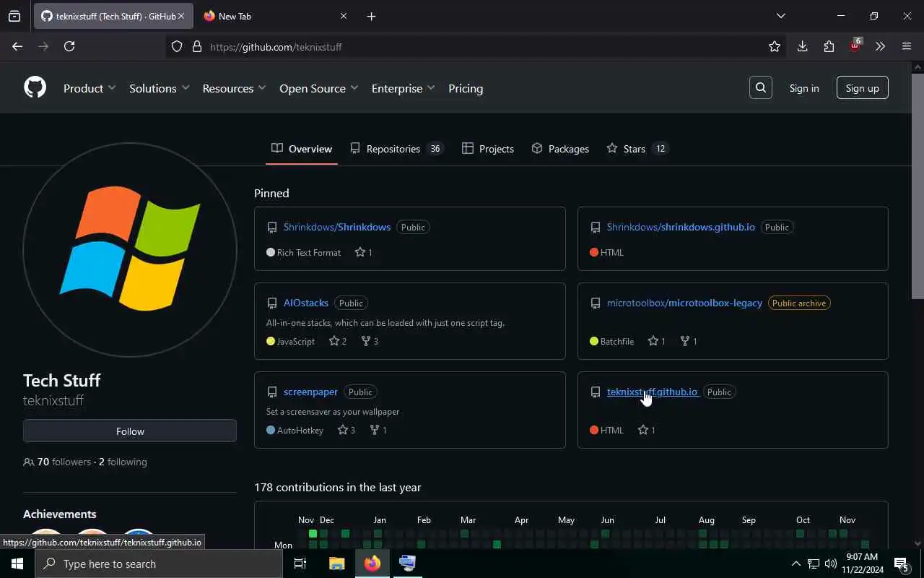924x578 pixels.
Task: Open Task View from the taskbar
Action: click(300, 564)
